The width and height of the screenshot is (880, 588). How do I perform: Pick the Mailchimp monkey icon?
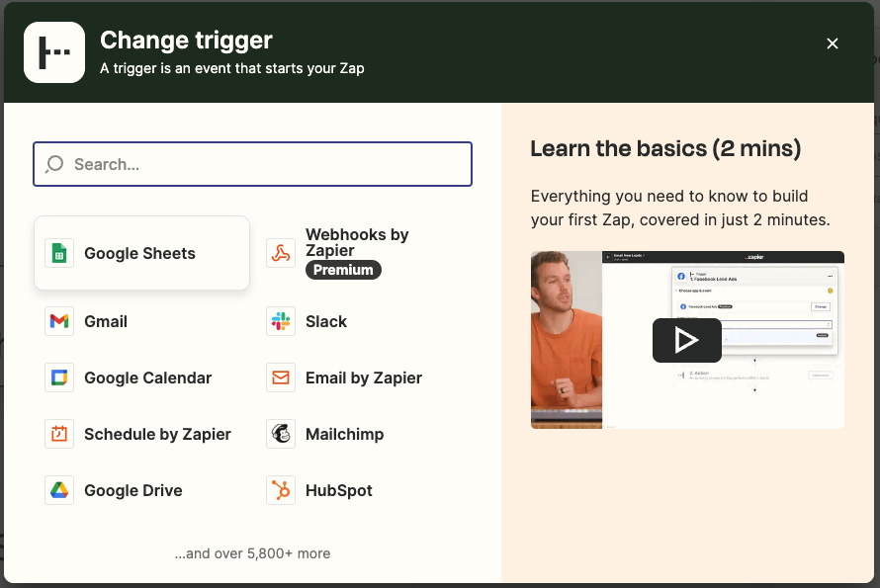(x=281, y=434)
